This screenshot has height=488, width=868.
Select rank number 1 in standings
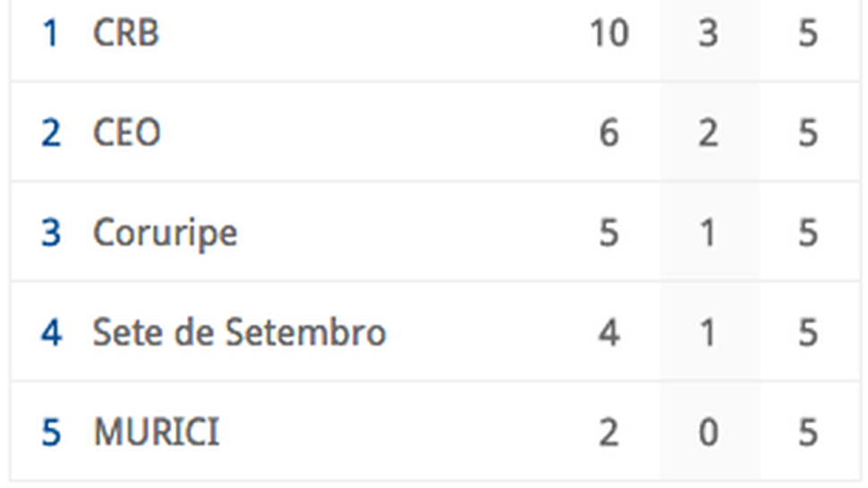[x=51, y=33]
